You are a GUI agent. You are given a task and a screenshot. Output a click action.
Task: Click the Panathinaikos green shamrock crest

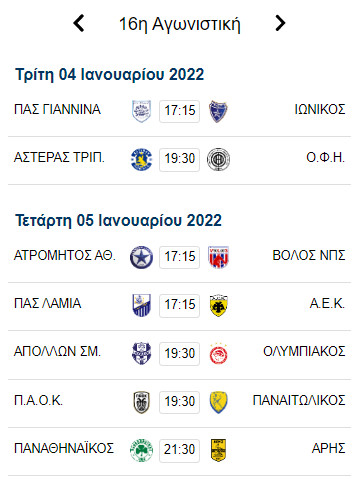click(141, 450)
